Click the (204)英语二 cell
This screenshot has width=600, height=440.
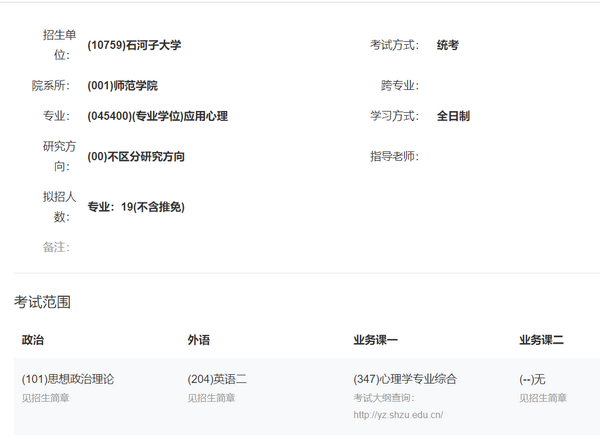[x=217, y=379]
